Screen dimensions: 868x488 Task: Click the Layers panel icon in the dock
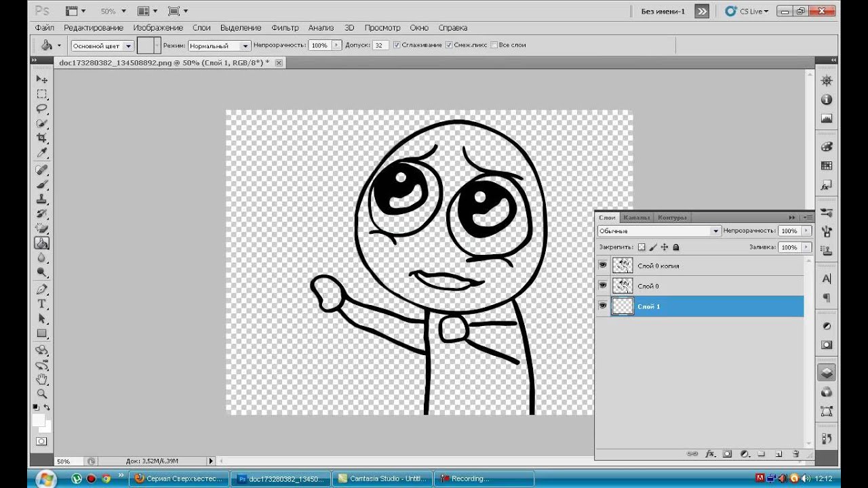826,372
